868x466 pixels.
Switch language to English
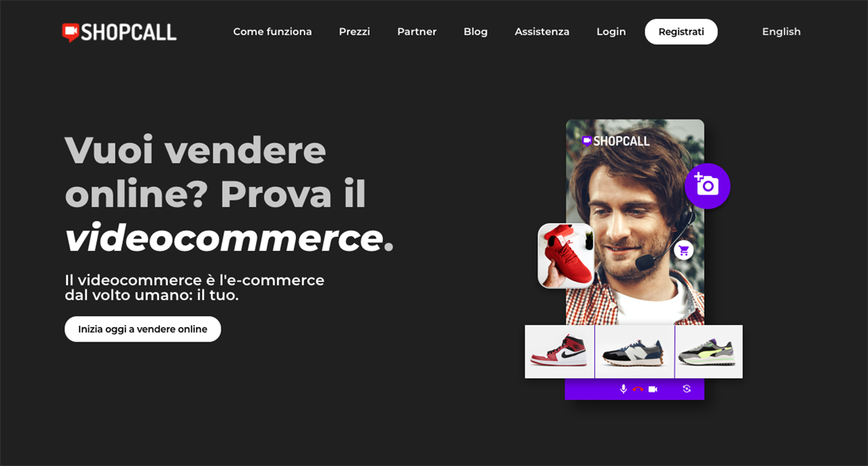pos(781,32)
